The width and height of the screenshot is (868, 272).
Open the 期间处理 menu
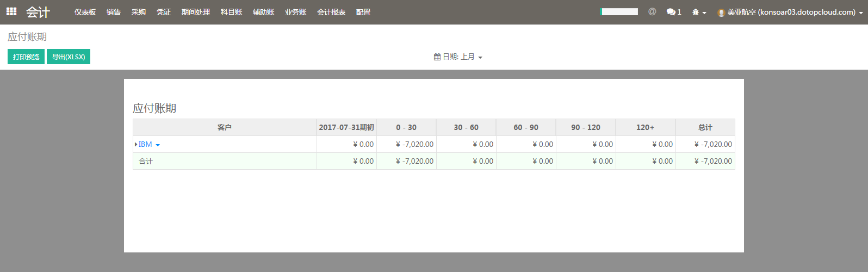click(196, 12)
